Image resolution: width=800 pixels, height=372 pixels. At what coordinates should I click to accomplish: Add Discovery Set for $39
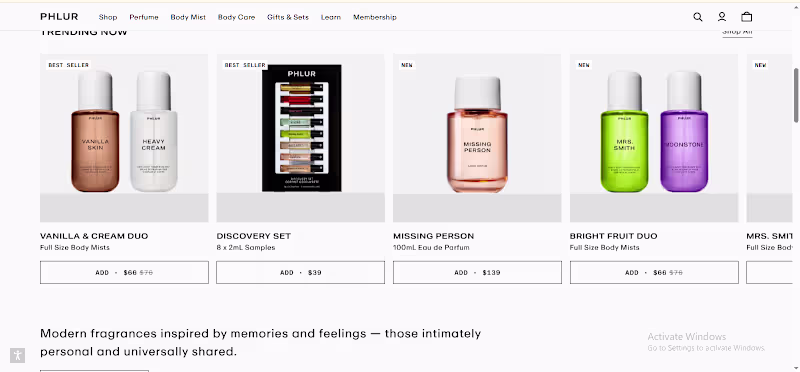coord(301,272)
